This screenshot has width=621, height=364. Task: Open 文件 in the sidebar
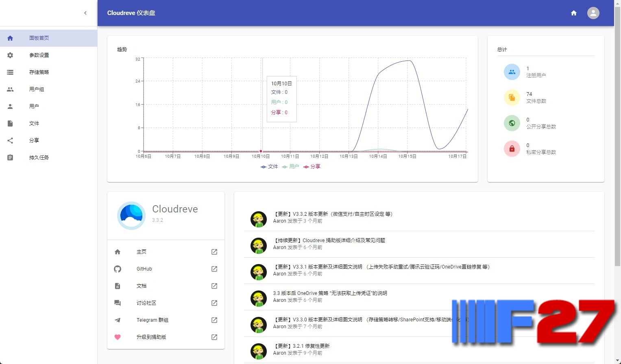(x=49, y=123)
